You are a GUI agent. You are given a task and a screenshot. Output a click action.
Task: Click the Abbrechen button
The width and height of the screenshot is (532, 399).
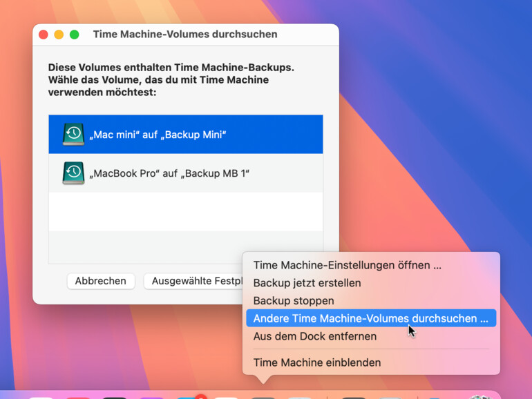click(x=101, y=281)
